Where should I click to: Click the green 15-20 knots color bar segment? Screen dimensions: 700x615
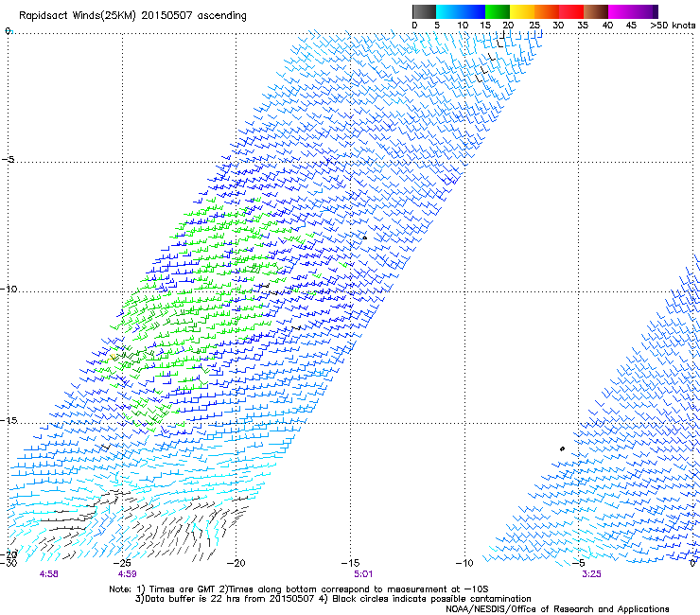498,11
